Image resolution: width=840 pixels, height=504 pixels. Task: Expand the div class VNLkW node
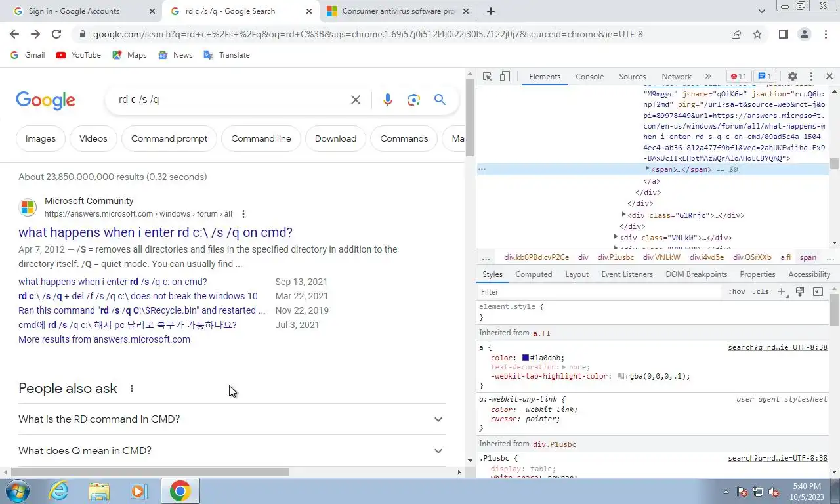[616, 237]
